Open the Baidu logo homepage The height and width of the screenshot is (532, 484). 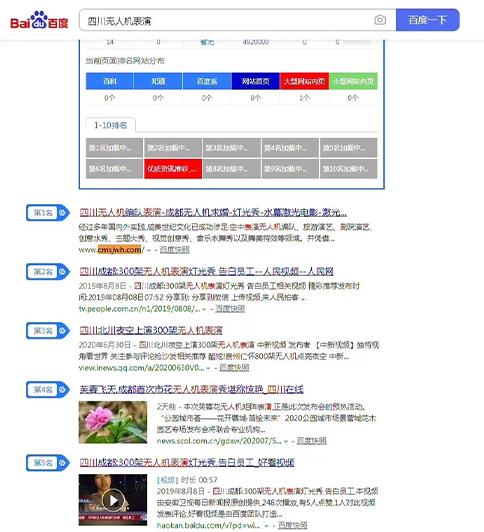click(39, 20)
